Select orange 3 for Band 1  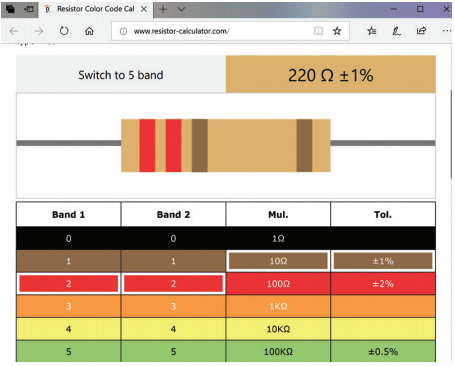click(69, 306)
